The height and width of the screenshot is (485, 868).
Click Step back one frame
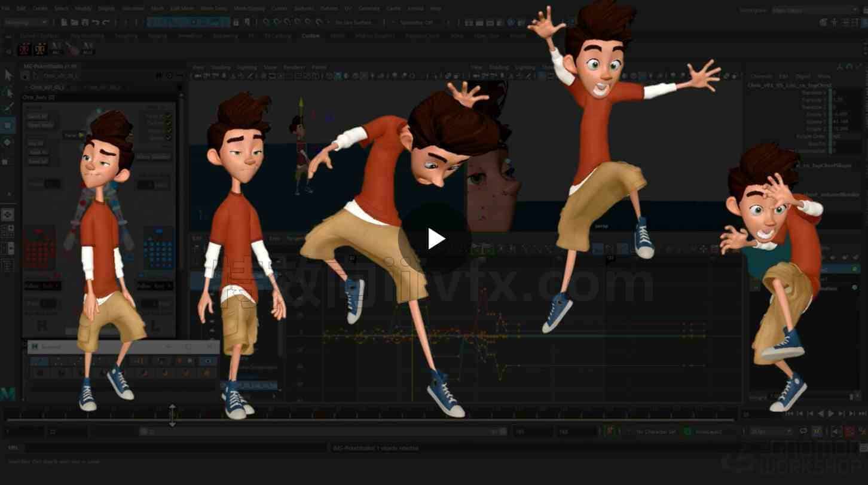[800, 413]
